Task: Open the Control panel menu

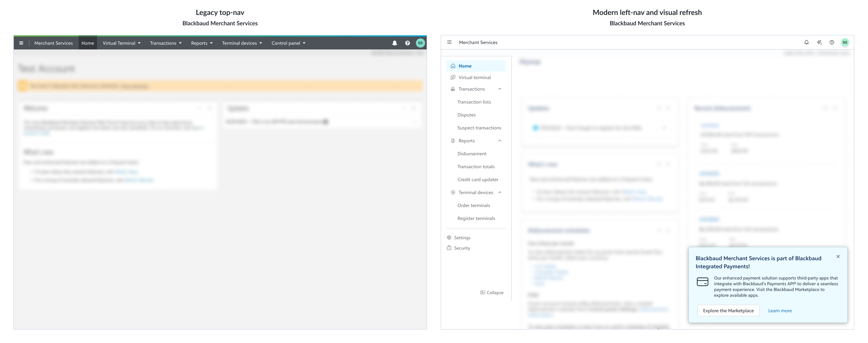Action: [x=289, y=43]
